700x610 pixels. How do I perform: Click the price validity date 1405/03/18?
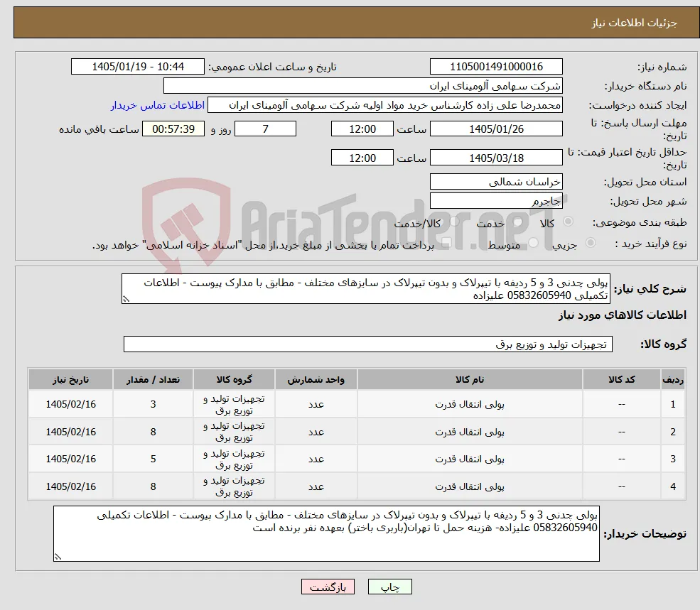click(x=496, y=158)
